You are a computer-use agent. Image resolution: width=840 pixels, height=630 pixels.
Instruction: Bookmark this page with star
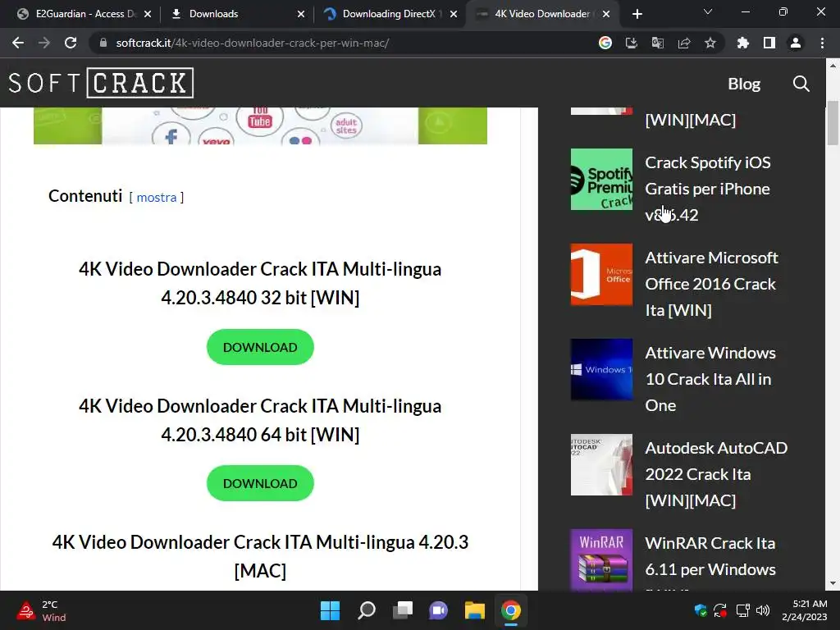click(x=710, y=43)
